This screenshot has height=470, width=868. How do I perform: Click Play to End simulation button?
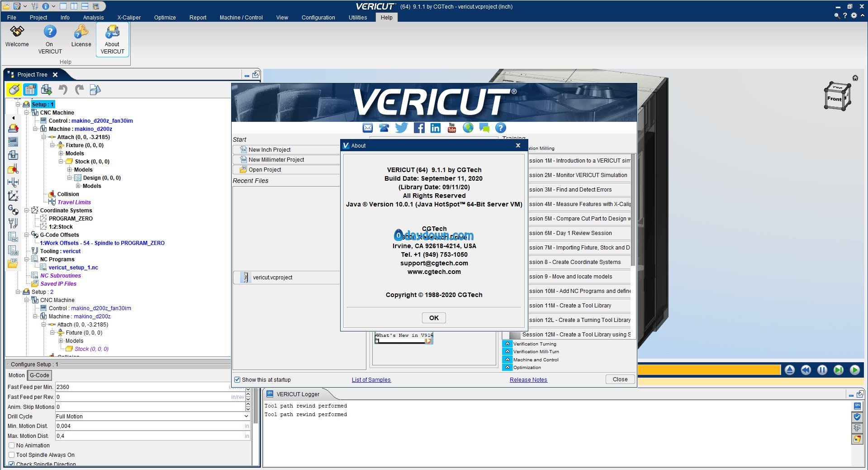854,370
